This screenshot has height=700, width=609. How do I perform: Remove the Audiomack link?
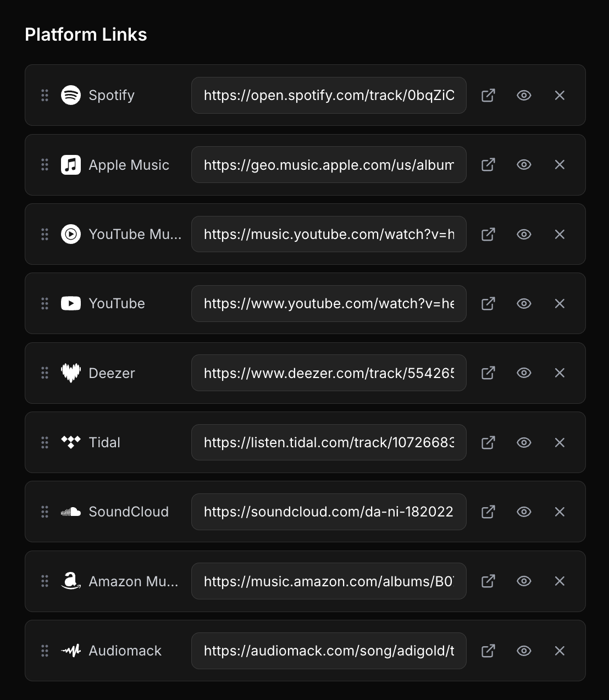(560, 651)
